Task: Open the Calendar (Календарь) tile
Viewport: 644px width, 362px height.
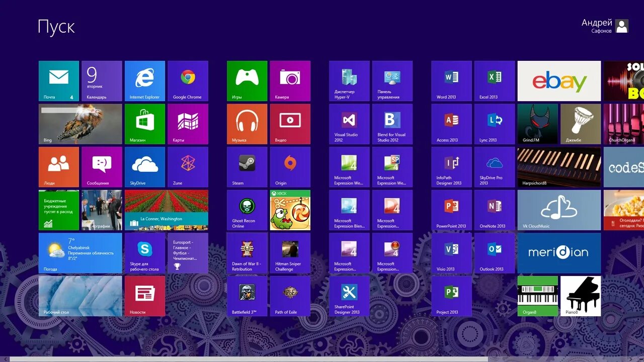Action: 102,81
